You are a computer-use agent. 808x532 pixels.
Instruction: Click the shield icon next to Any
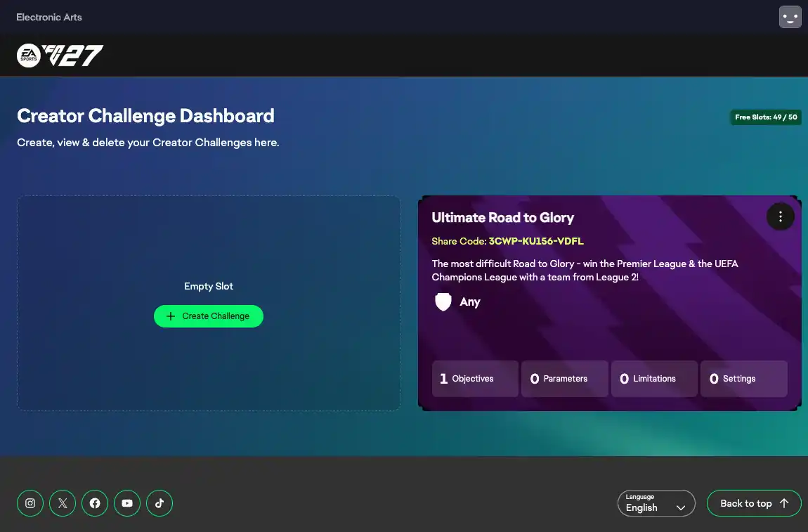pyautogui.click(x=443, y=301)
